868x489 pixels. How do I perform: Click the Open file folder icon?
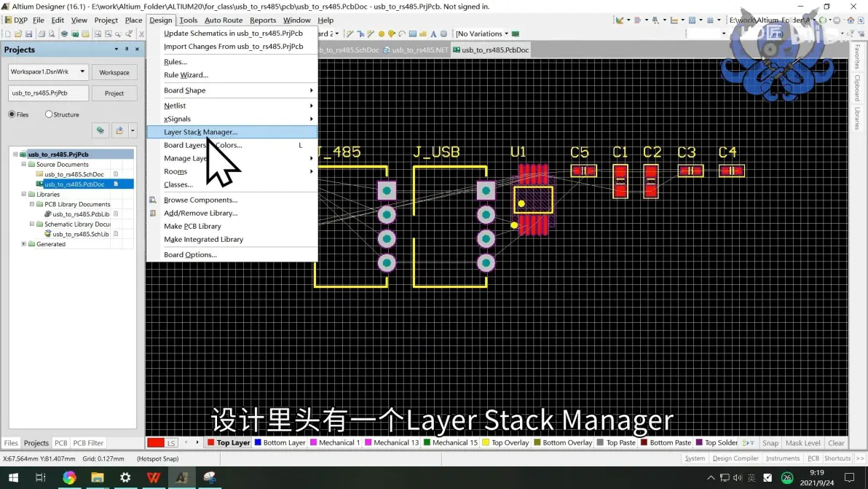[x=18, y=34]
